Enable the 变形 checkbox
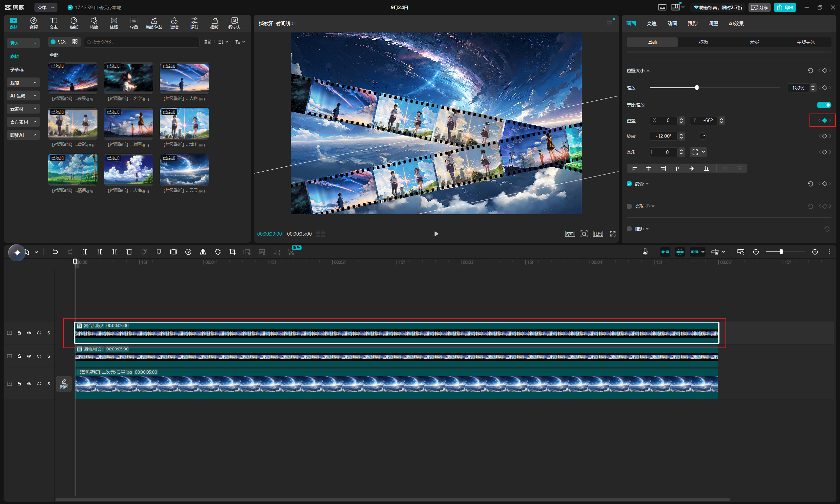This screenshot has width=840, height=504. pos(629,206)
